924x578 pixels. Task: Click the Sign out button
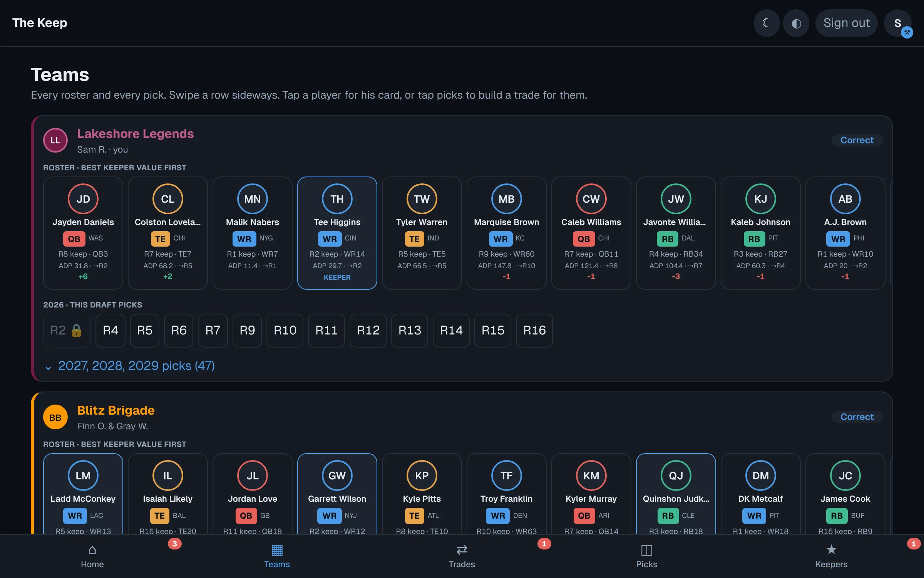[x=846, y=23]
